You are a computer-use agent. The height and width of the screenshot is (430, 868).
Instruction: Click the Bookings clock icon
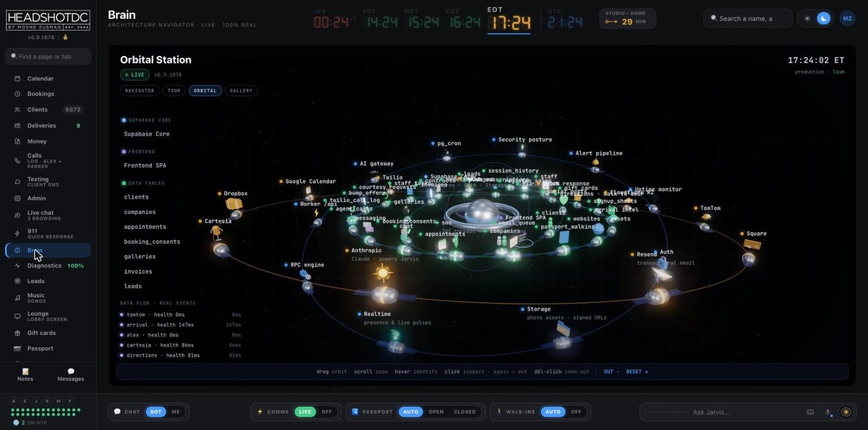(x=17, y=94)
